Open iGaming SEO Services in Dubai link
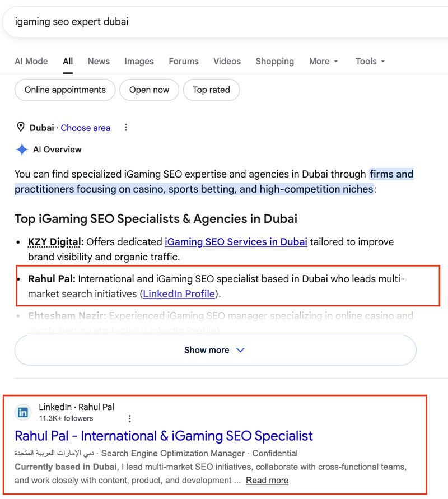 pos(236,242)
